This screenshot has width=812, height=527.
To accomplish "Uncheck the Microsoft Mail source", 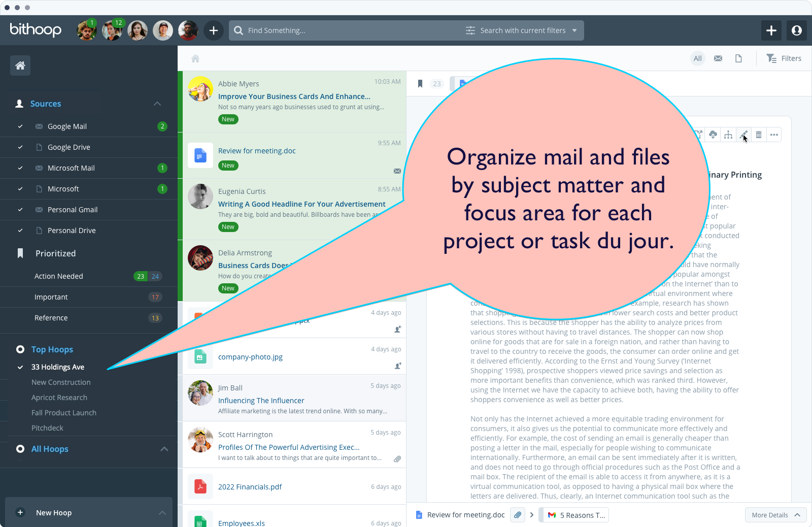I will (20, 168).
